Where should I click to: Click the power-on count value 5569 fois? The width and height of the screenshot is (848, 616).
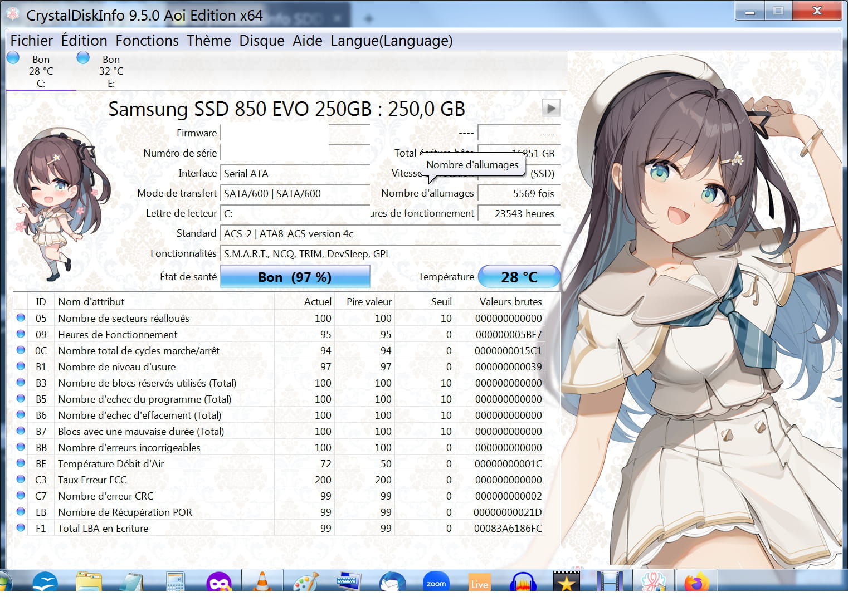tap(519, 193)
